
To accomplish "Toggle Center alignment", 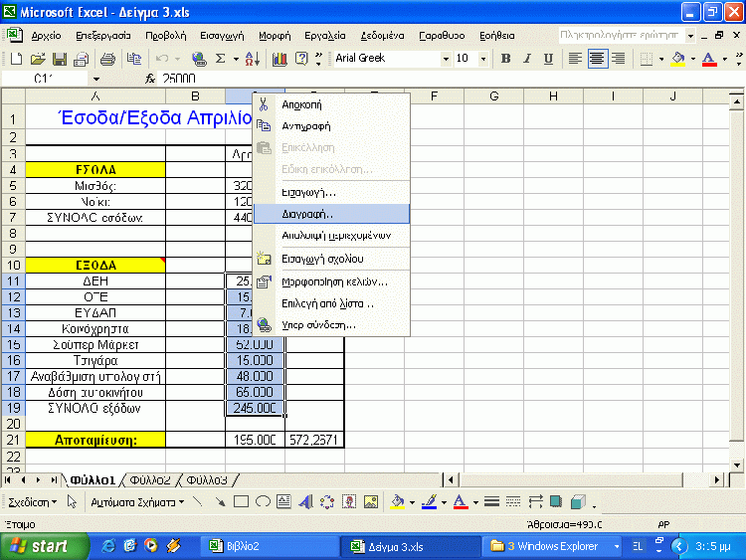I will (597, 59).
